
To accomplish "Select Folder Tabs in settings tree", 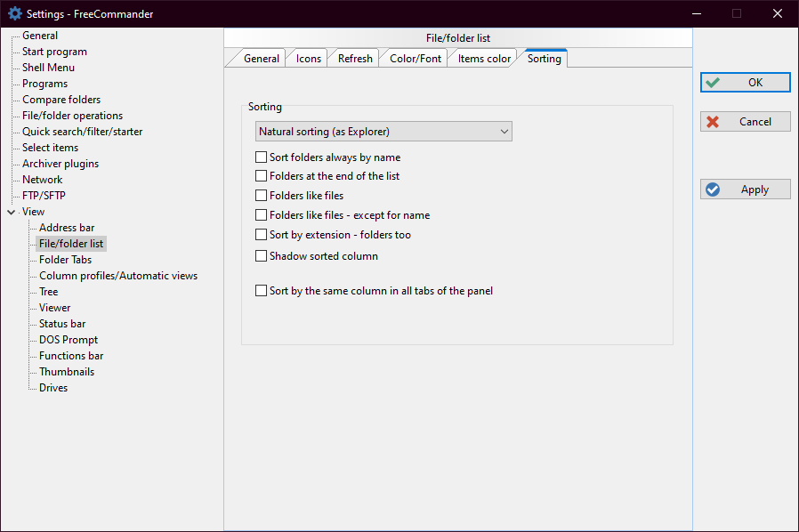I will pyautogui.click(x=65, y=260).
